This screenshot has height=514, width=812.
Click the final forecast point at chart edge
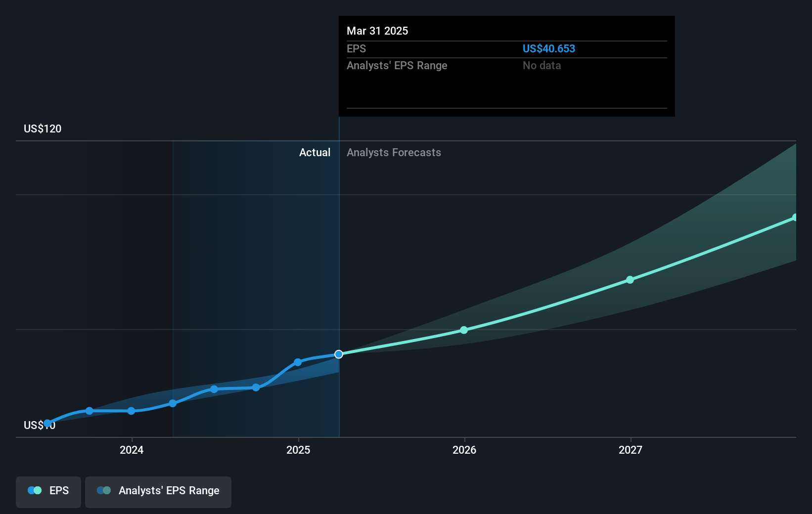coord(795,217)
